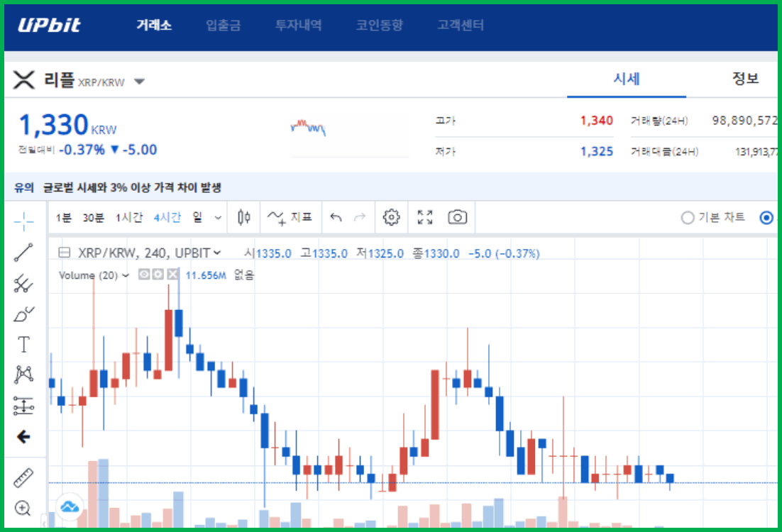Take a chart snapshot with camera icon
Viewport: 782px width, 532px height.
pyautogui.click(x=458, y=218)
